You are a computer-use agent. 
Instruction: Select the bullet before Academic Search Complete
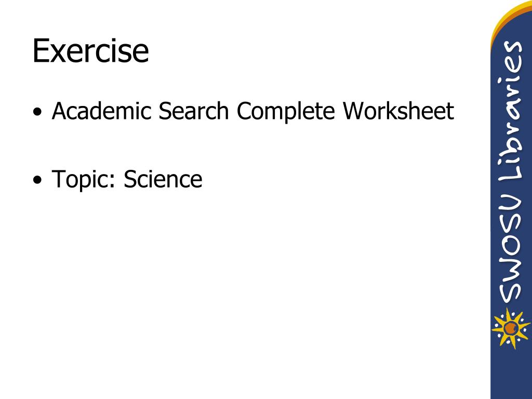point(37,112)
